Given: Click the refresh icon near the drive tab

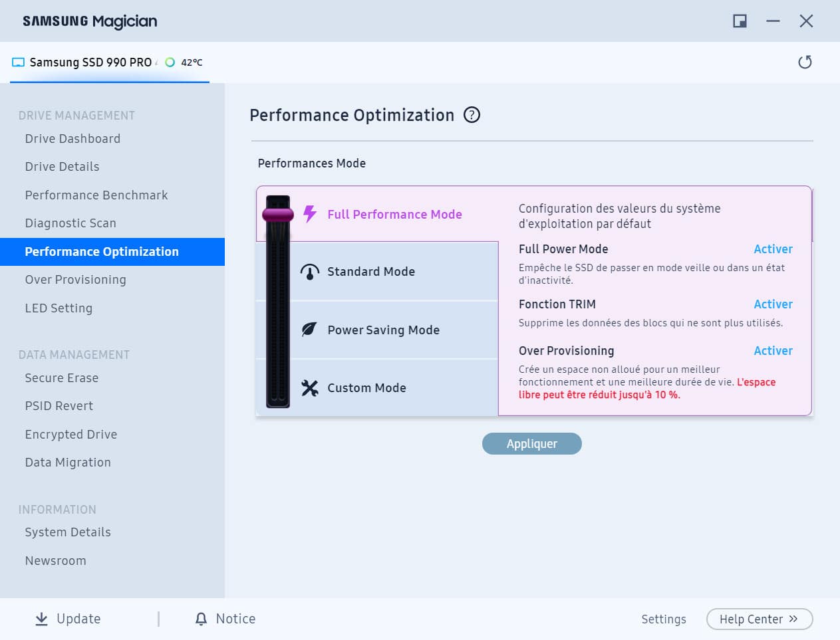Looking at the screenshot, I should click(x=805, y=61).
